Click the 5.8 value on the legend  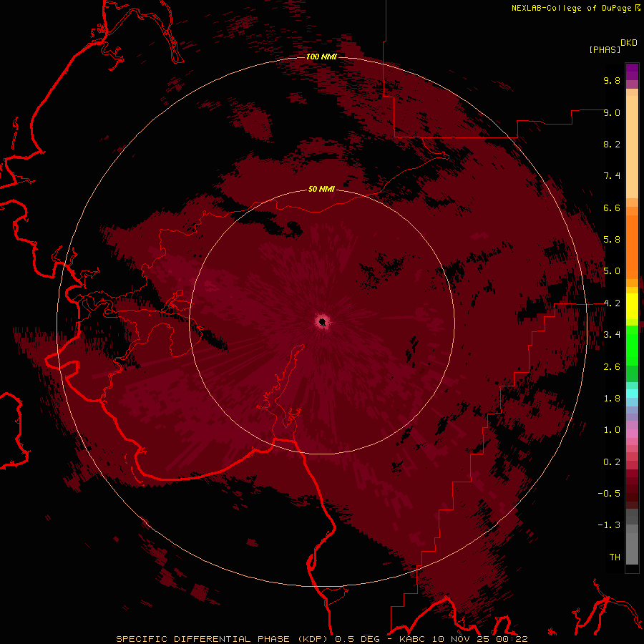coord(612,240)
